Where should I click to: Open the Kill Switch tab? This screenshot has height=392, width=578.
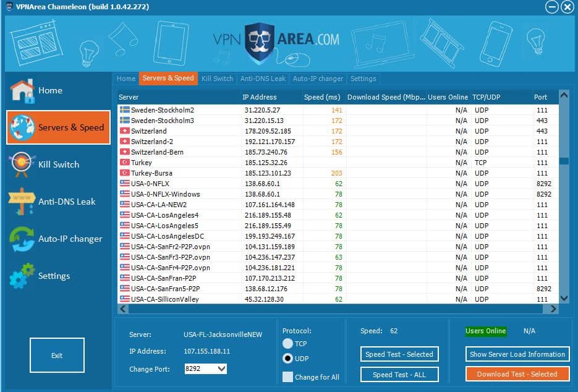point(217,79)
